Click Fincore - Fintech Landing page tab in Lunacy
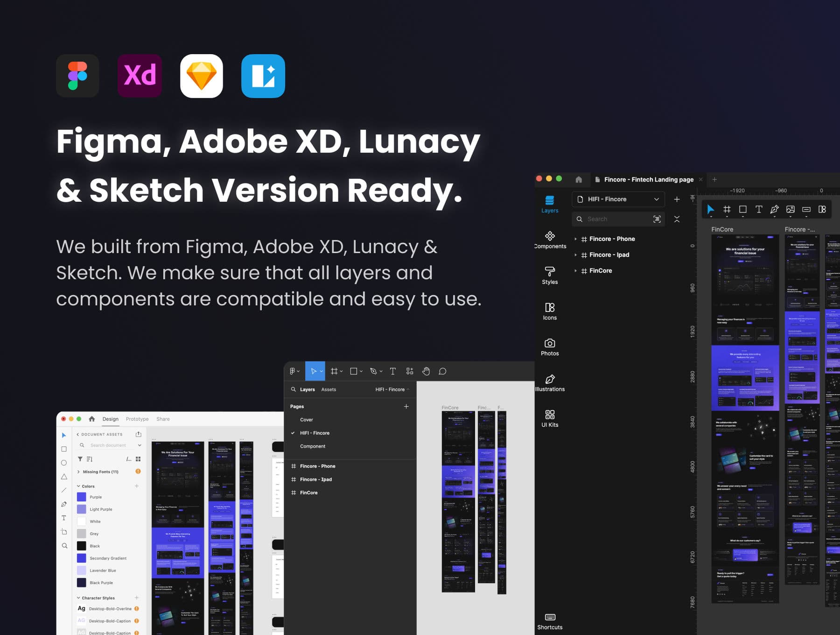Screen dimensions: 840x635 click(x=649, y=179)
